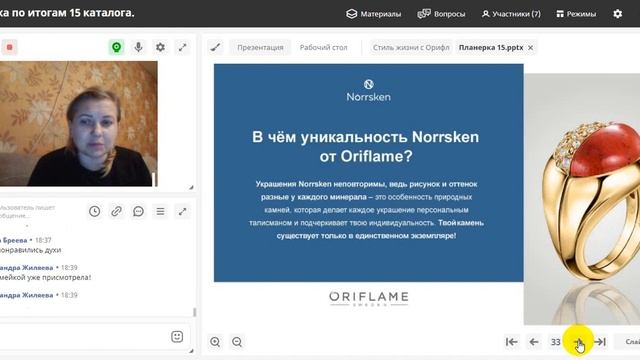Open video panel settings gear

click(x=160, y=47)
